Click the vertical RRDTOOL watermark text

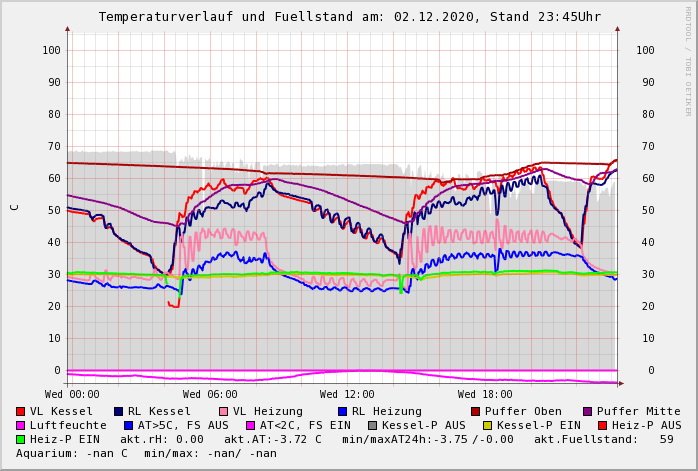(688, 60)
